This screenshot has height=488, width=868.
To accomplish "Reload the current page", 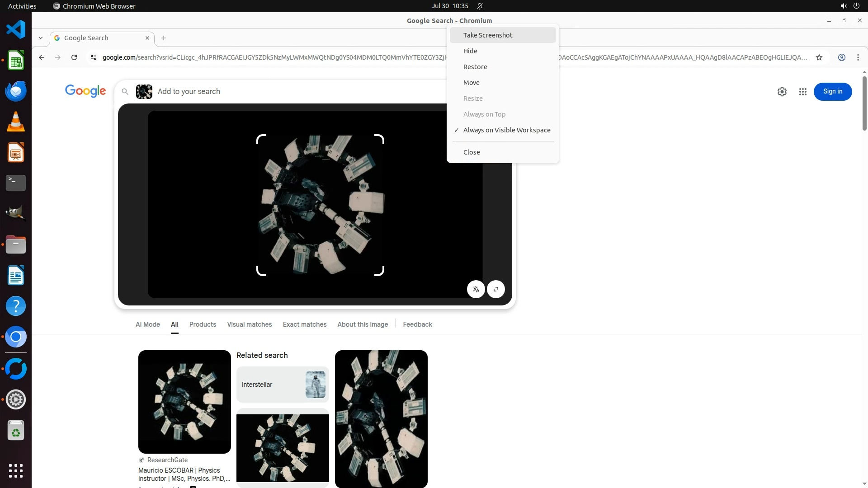I will pos(74,57).
